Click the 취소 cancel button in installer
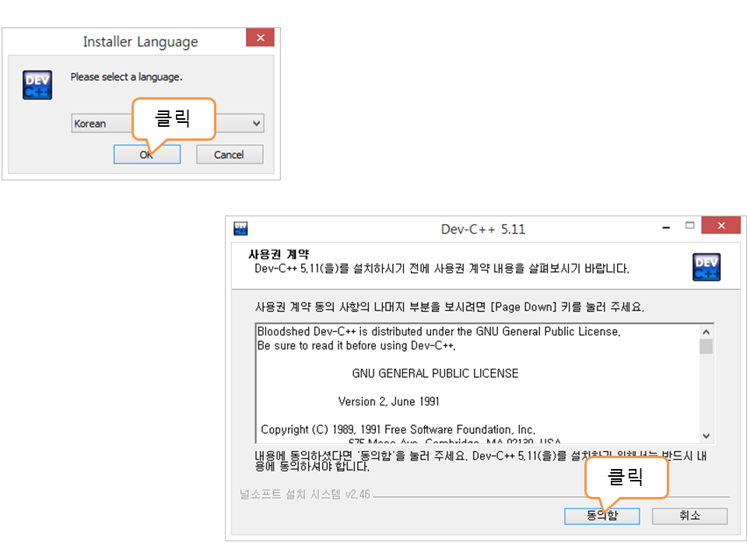747x560 pixels. (689, 516)
